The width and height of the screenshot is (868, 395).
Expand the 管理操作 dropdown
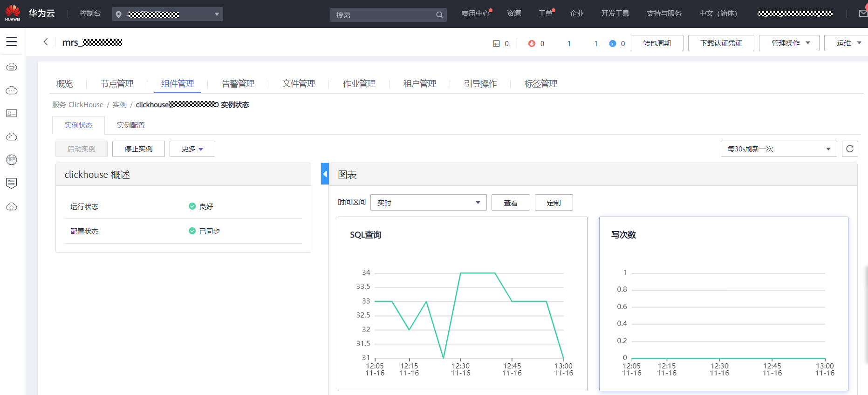click(x=789, y=43)
